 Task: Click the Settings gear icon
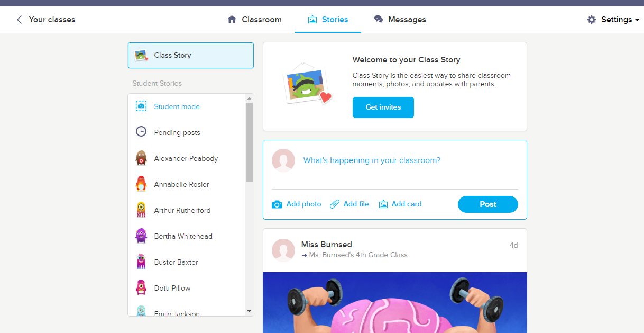(592, 20)
